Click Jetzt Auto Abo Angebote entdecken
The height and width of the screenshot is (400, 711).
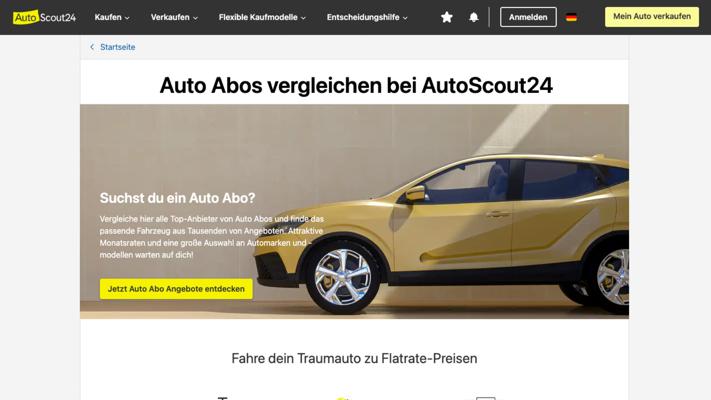[176, 289]
